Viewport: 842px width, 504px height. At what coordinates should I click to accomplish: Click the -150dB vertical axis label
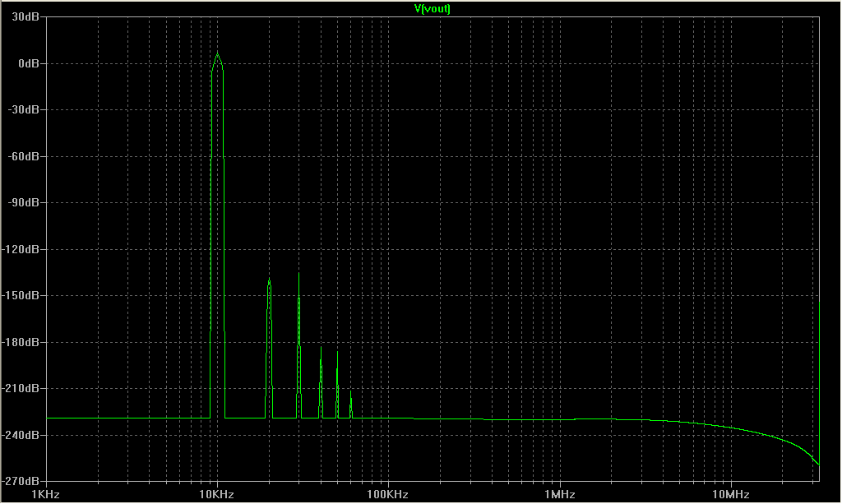tap(21, 295)
